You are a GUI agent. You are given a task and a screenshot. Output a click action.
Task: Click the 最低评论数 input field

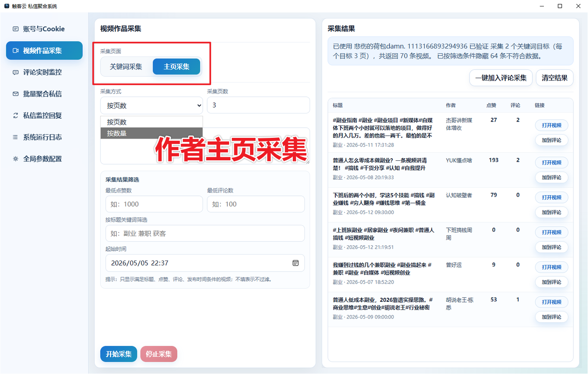[x=256, y=204]
